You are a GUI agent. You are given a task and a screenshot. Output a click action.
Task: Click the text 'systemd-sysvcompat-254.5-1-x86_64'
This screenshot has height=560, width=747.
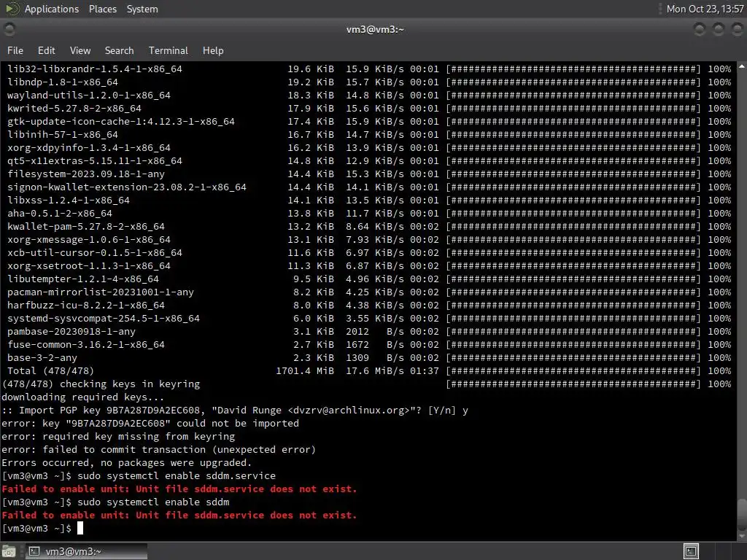[104, 318]
